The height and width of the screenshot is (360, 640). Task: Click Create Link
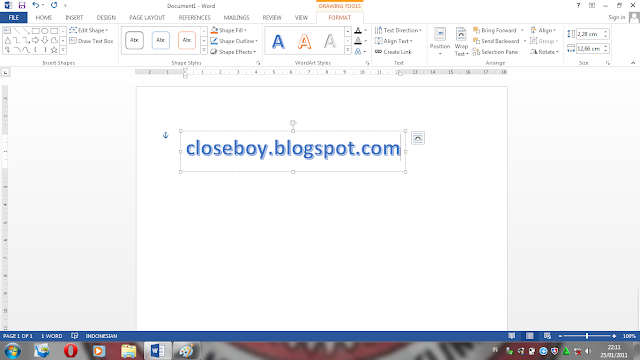coord(393,52)
